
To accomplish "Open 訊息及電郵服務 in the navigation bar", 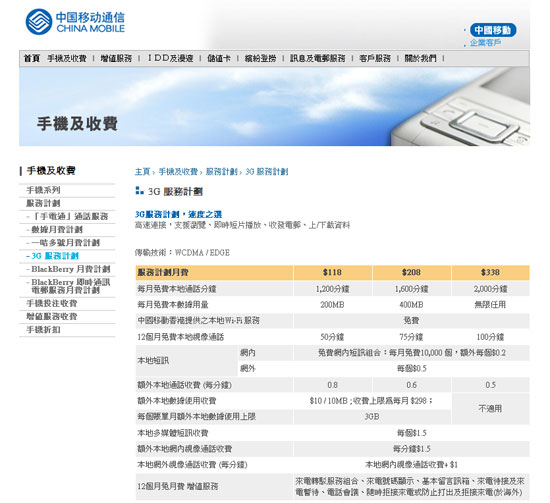I will [x=317, y=58].
